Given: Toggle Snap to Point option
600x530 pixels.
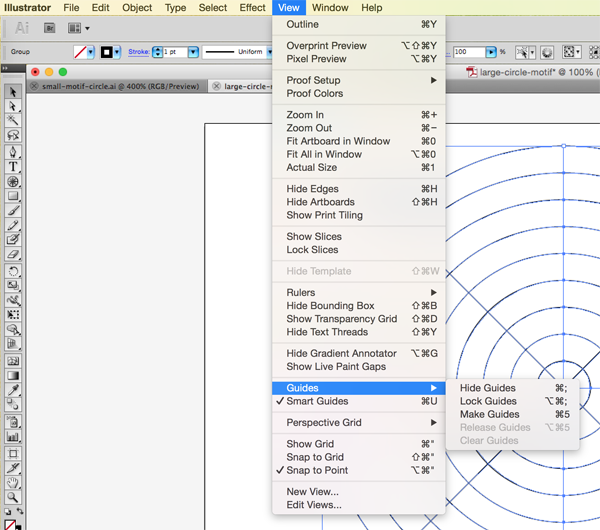Looking at the screenshot, I should point(359,470).
